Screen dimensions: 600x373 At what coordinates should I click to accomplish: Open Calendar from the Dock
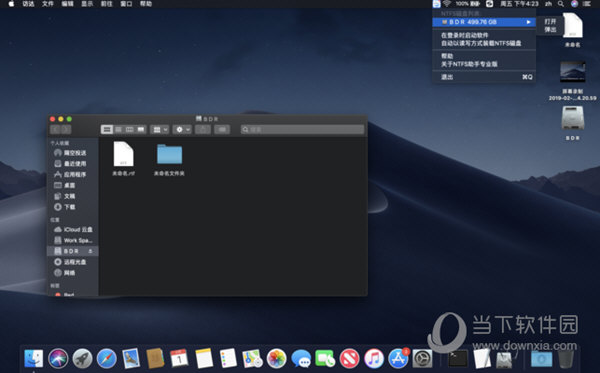click(179, 359)
